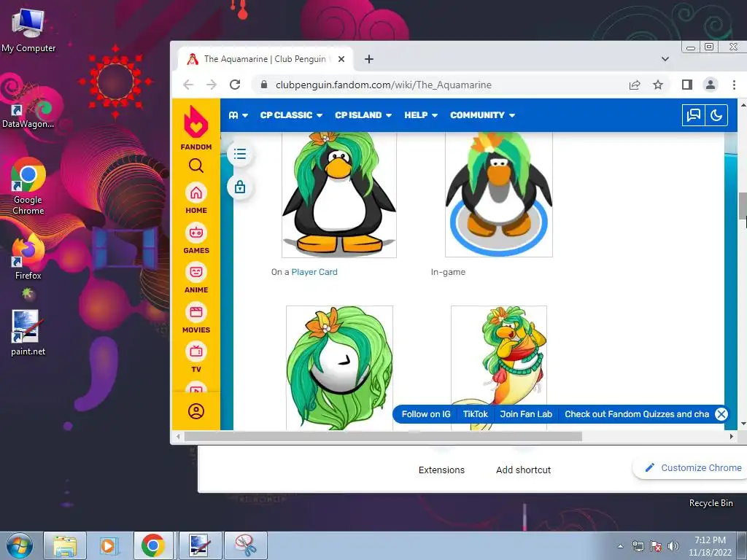Toggle the Chrome side panel
Screen dimensions: 747x560
pyautogui.click(x=686, y=85)
